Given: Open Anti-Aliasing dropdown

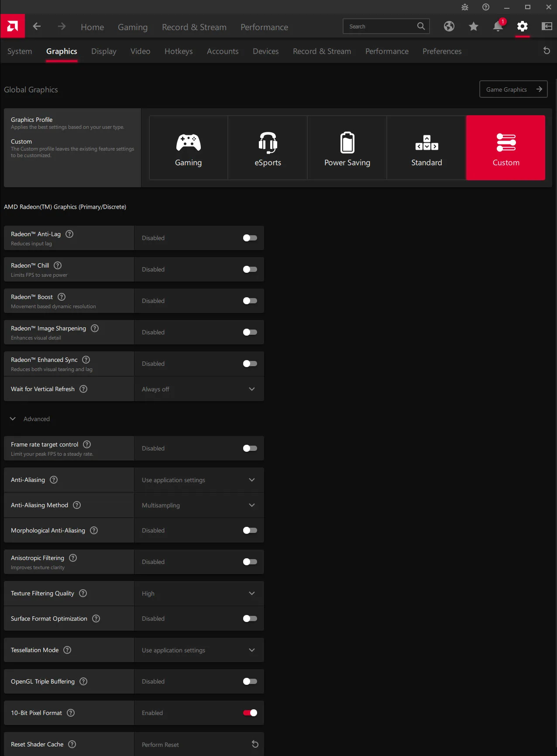Looking at the screenshot, I should click(199, 480).
